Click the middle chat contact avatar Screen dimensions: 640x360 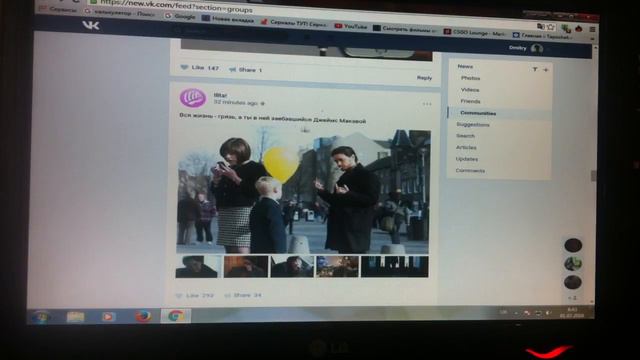pos(573,264)
